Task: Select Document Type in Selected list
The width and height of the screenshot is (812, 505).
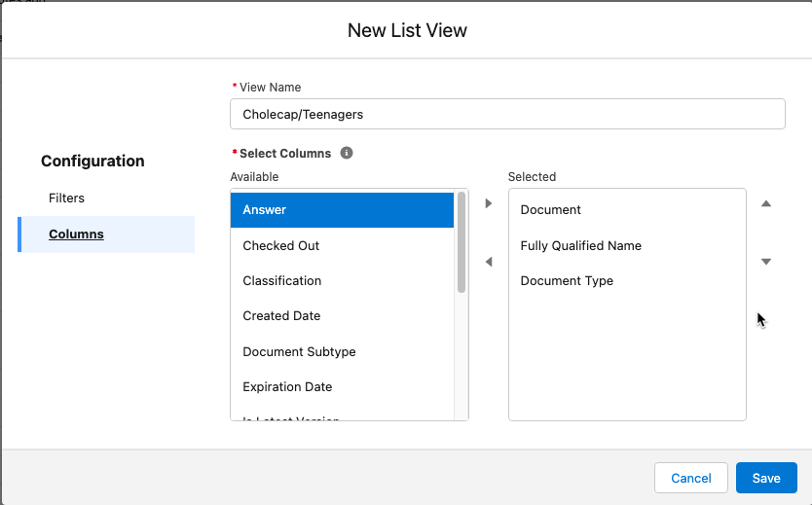Action: click(626, 280)
